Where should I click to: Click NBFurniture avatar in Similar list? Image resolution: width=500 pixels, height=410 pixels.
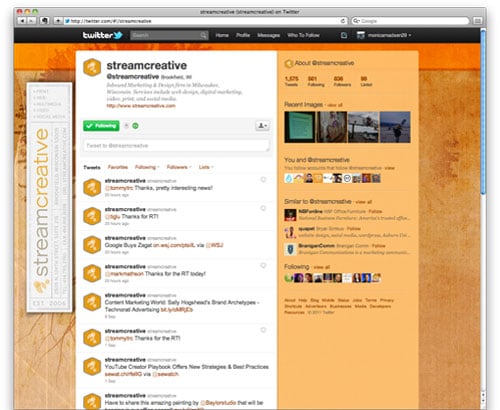290,215
